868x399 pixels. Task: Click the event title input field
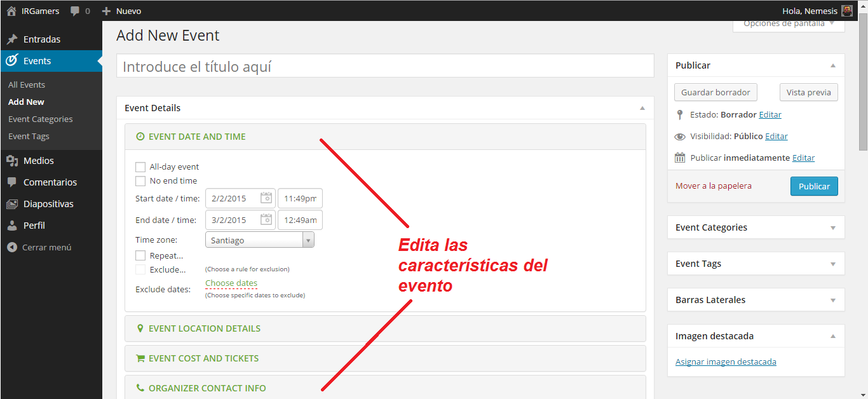click(384, 66)
